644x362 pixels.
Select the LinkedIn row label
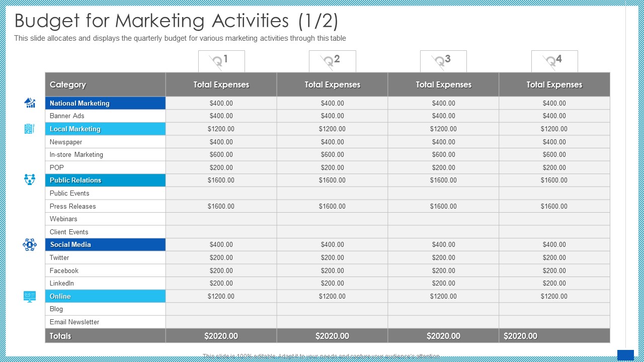coord(106,283)
